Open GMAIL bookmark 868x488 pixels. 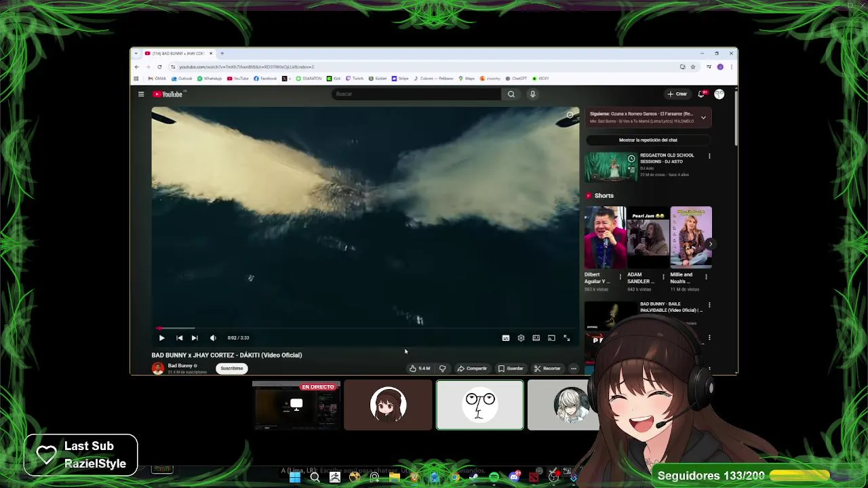[x=157, y=79]
